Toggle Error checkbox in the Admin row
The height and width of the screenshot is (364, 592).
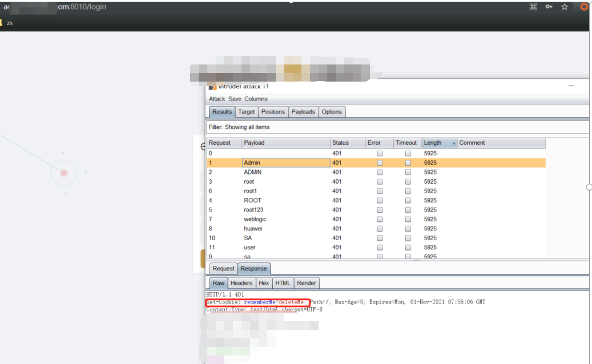click(380, 163)
